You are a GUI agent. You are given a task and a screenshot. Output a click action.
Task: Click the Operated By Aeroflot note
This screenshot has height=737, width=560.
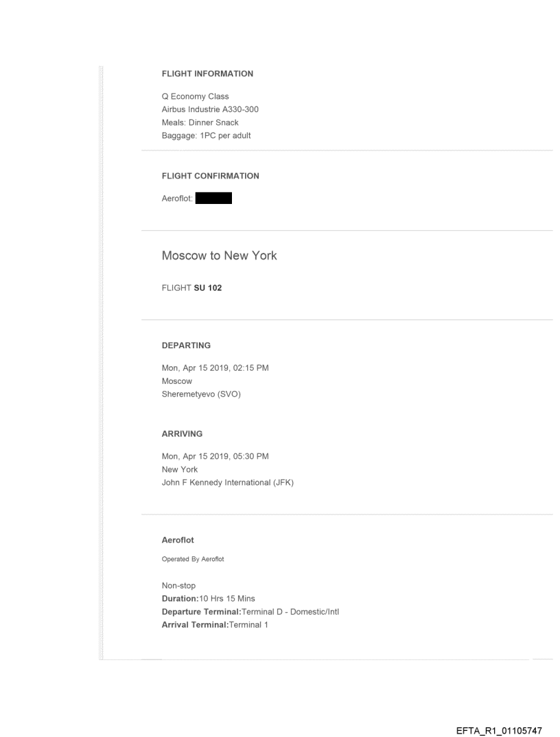193,558
